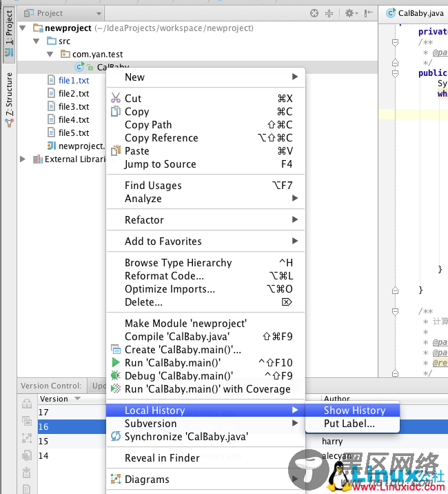Choose Optimize Imports... menu item
448x494 pixels.
click(x=205, y=288)
